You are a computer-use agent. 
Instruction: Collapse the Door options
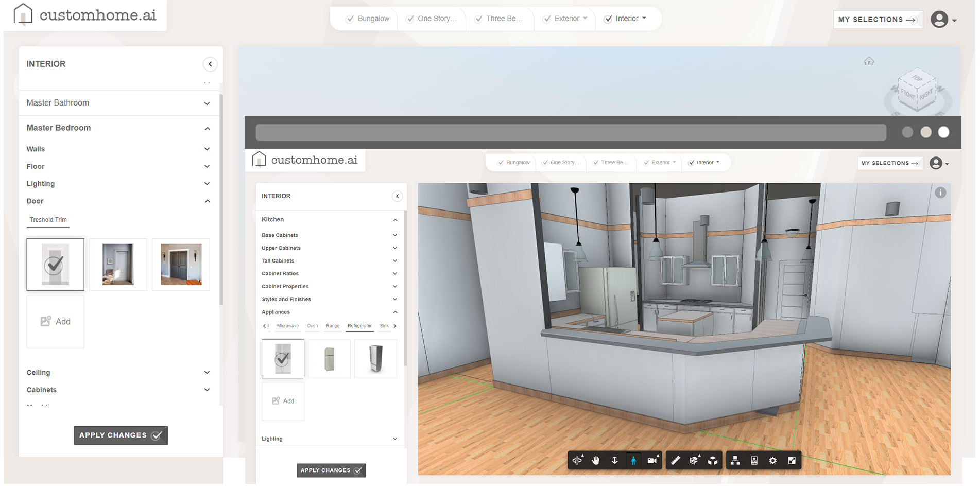(x=119, y=201)
